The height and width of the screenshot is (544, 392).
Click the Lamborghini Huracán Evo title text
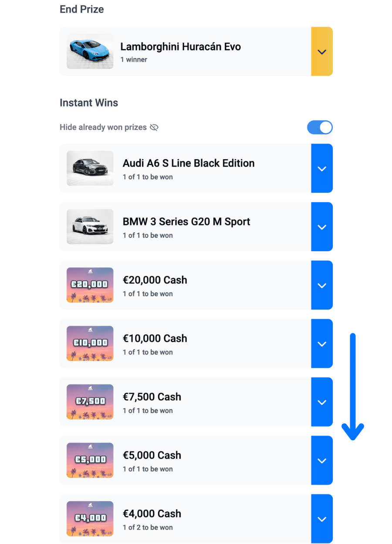(180, 47)
